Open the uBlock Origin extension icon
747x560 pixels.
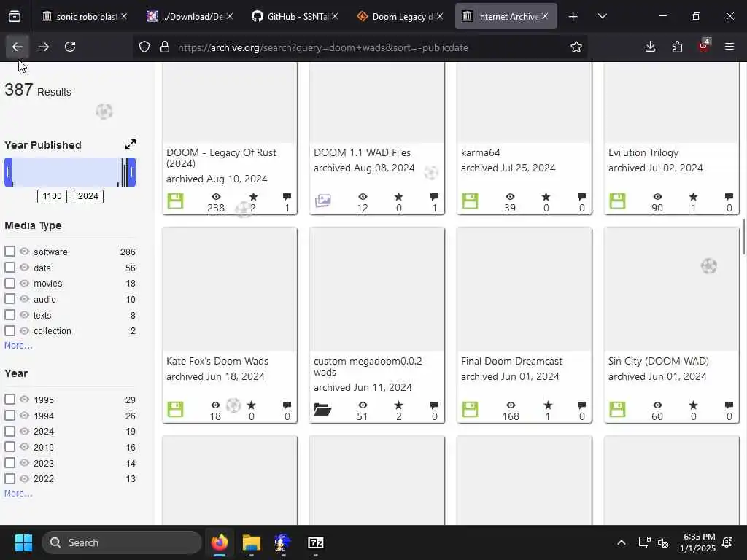pyautogui.click(x=703, y=46)
